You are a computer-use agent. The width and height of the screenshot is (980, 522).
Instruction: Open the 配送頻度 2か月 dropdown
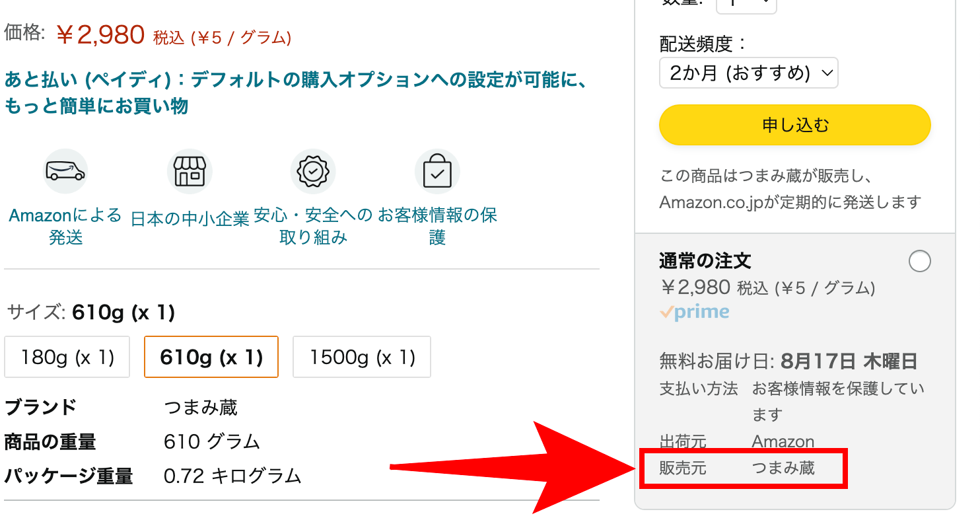(749, 73)
